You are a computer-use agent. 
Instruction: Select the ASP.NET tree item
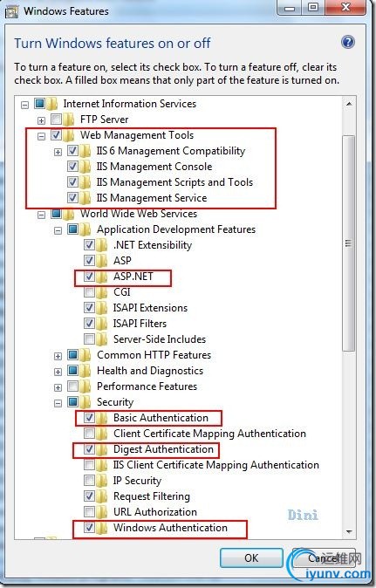click(x=133, y=277)
